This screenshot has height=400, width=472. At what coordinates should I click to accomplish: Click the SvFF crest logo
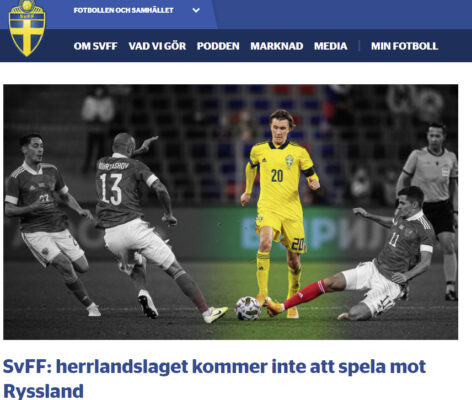27,28
